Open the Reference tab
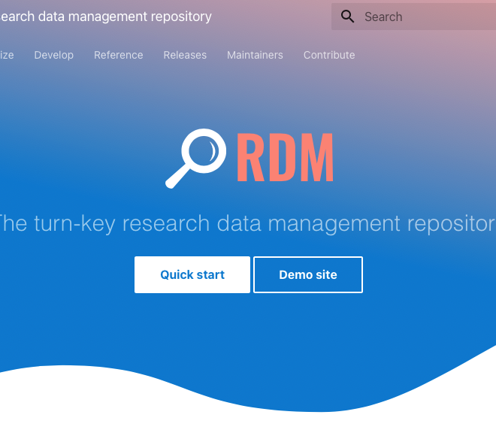The image size is (496, 448). [x=118, y=55]
